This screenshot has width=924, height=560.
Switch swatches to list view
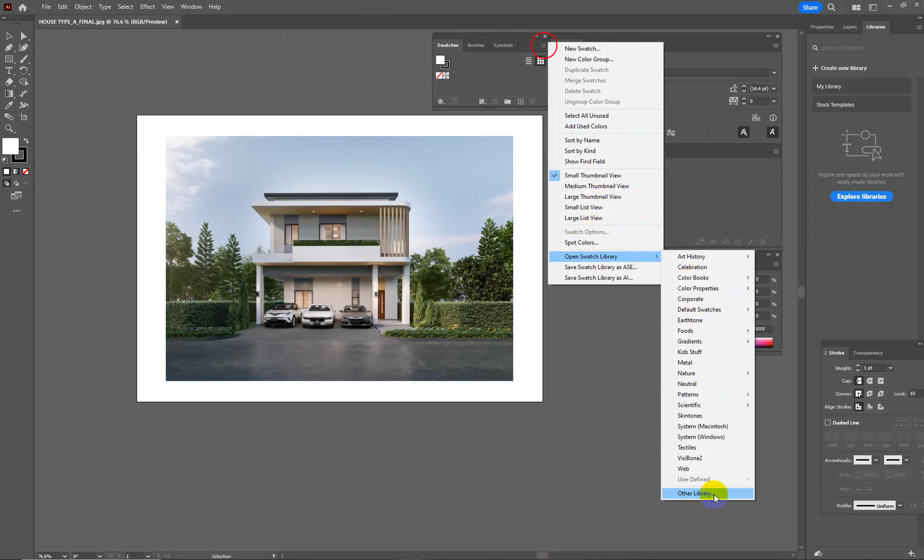528,61
